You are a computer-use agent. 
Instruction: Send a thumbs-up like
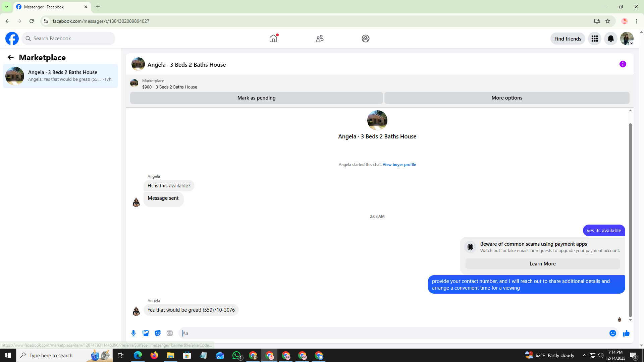click(x=626, y=333)
